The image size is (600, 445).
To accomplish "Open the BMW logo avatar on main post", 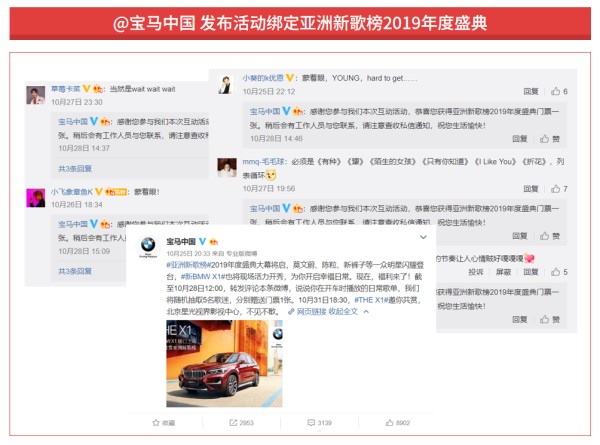I will (148, 245).
